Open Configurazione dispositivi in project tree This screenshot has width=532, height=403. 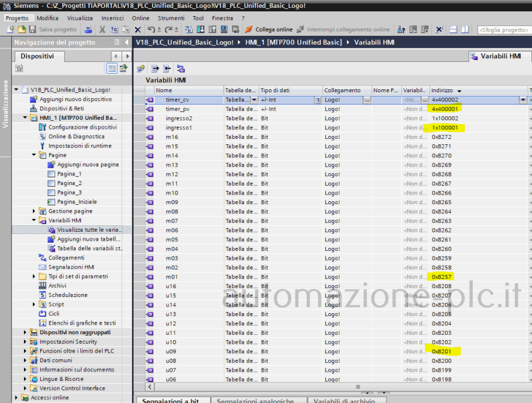tap(82, 127)
